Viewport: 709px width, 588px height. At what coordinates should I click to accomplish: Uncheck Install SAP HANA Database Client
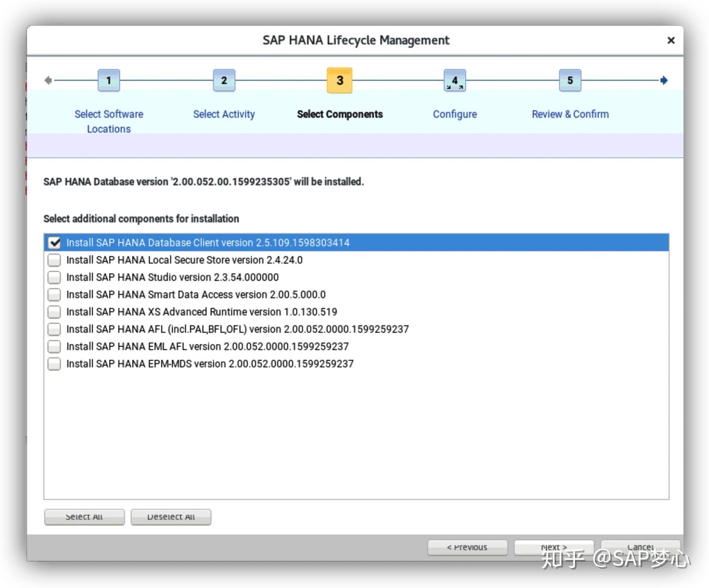[54, 243]
